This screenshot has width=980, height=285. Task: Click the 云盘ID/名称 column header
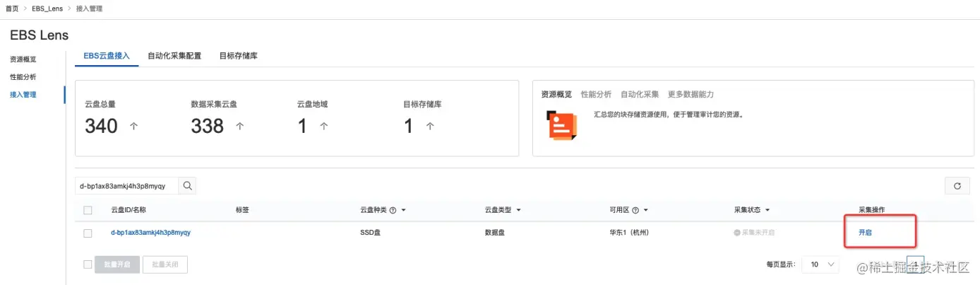[129, 210]
